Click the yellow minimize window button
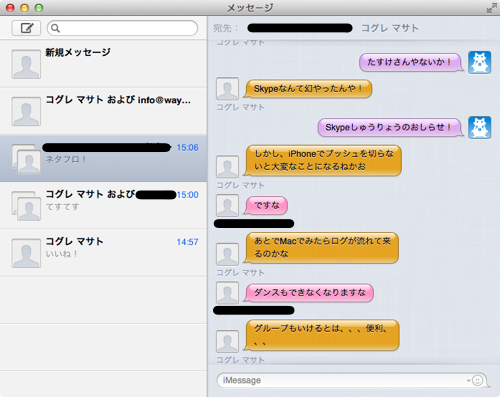 [25, 8]
